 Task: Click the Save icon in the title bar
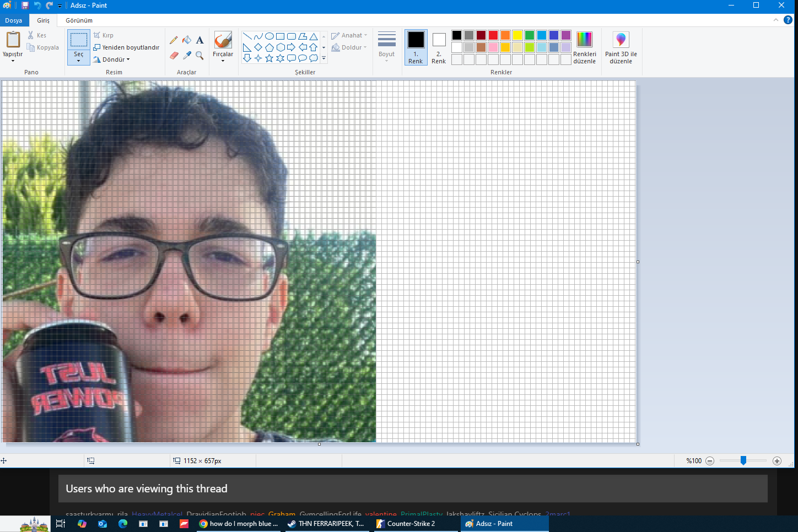pyautogui.click(x=25, y=6)
